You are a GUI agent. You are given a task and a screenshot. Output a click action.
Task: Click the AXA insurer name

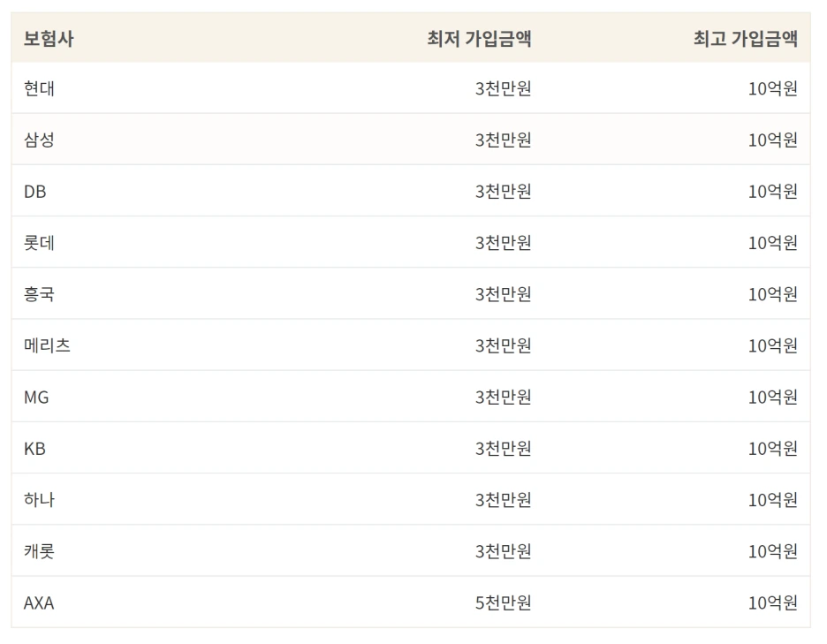(x=39, y=602)
